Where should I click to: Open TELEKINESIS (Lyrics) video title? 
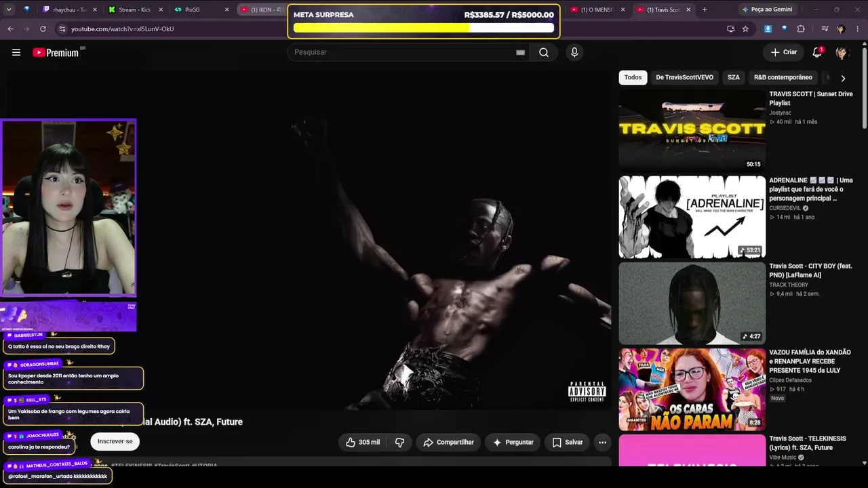tap(808, 443)
